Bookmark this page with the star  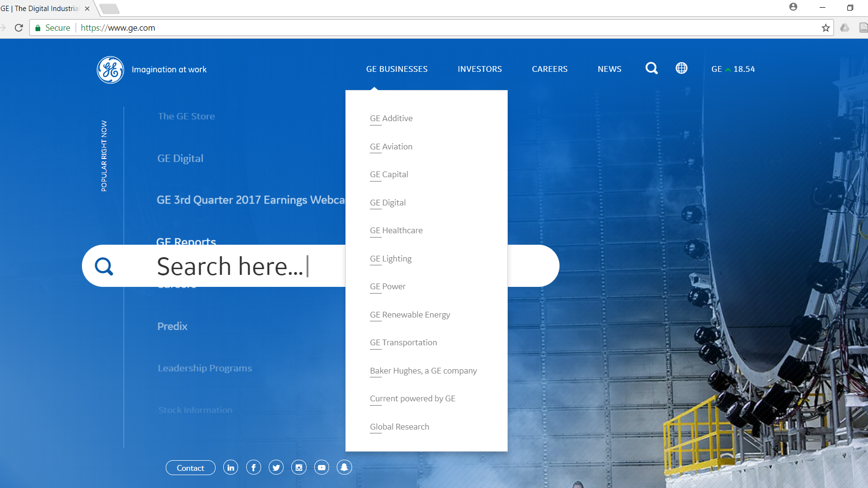pos(825,28)
